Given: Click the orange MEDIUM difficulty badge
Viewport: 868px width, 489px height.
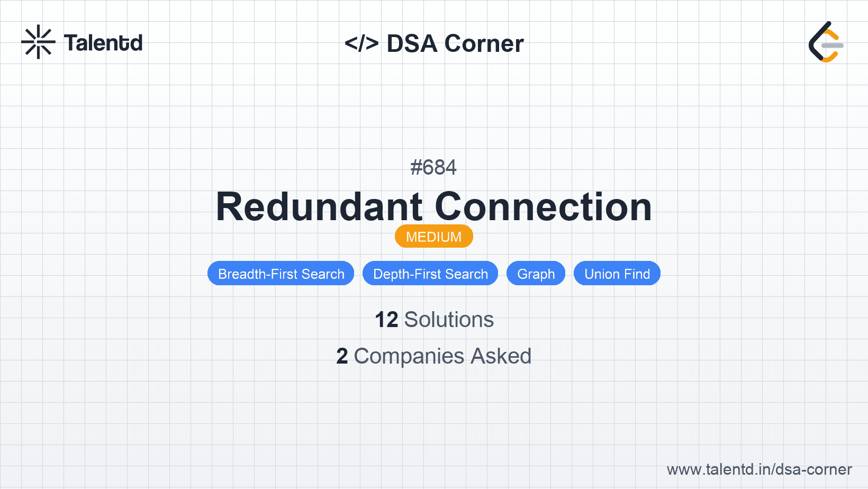Looking at the screenshot, I should point(433,237).
